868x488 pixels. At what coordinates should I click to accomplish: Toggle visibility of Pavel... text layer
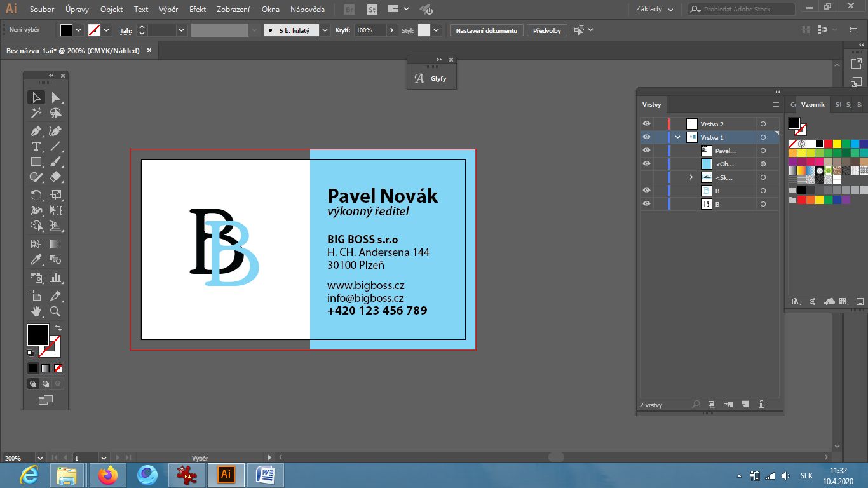646,151
